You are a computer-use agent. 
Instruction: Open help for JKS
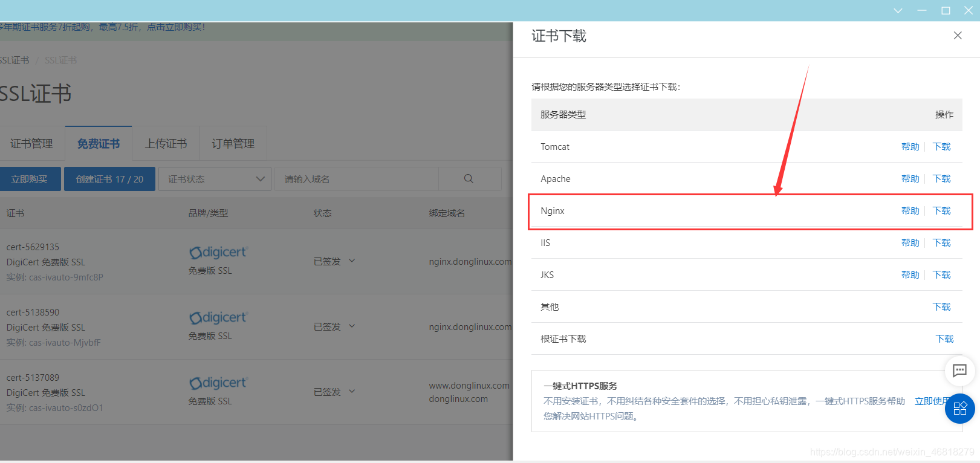[x=910, y=275]
